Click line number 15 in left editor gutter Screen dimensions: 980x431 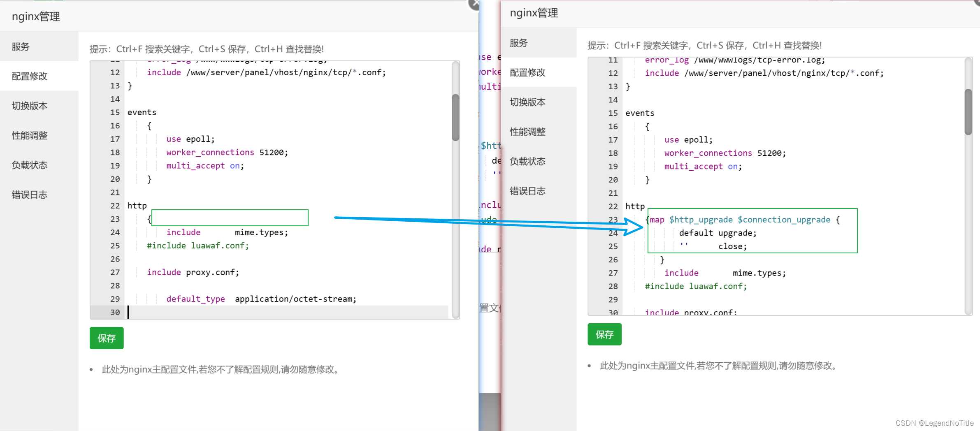[115, 112]
